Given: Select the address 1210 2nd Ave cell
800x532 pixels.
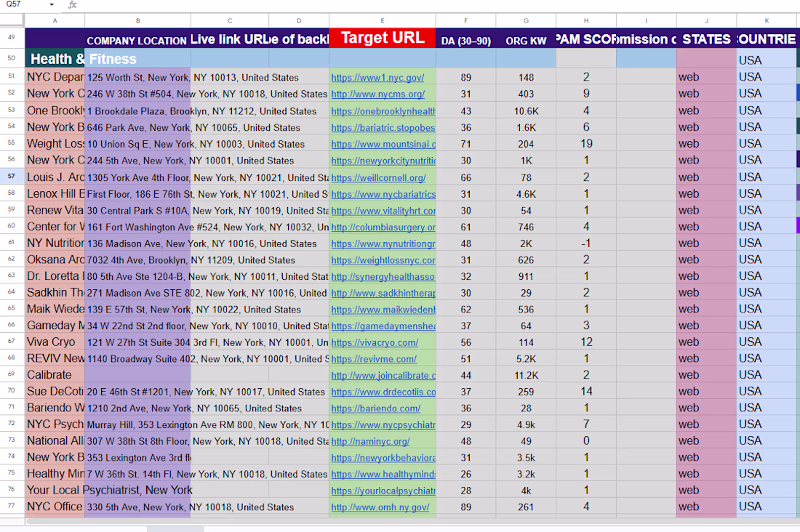Looking at the screenshot, I should 137,408.
